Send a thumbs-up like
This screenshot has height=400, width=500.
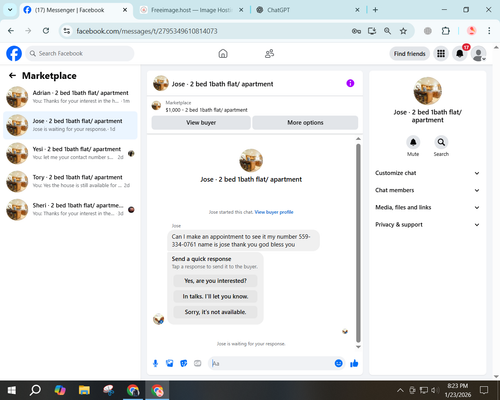[x=354, y=363]
